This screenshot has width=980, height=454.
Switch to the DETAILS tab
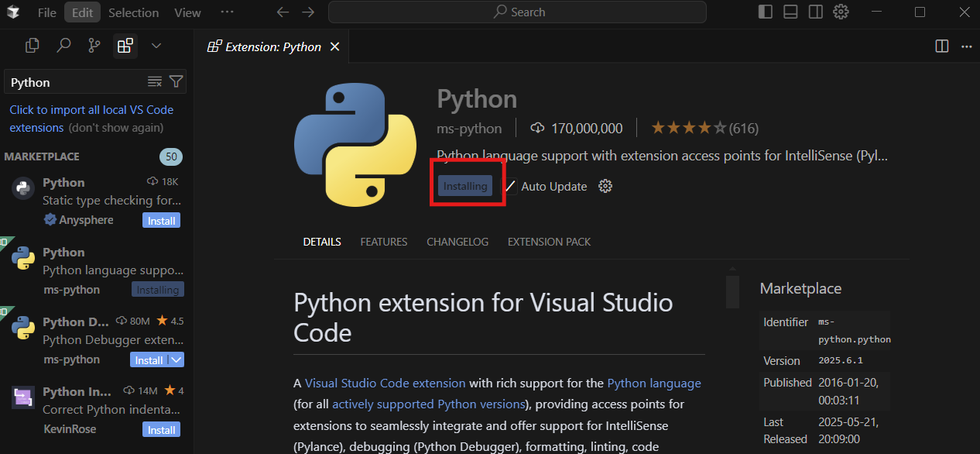coord(322,242)
